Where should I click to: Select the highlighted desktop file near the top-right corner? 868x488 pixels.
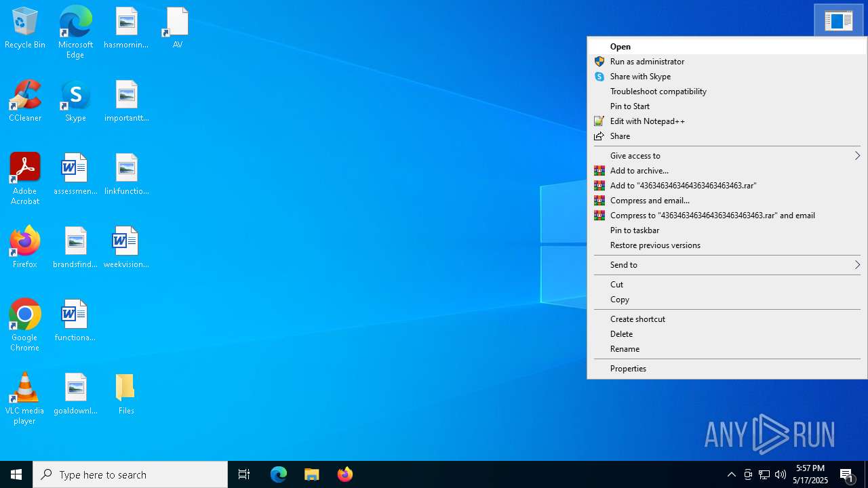[x=839, y=20]
